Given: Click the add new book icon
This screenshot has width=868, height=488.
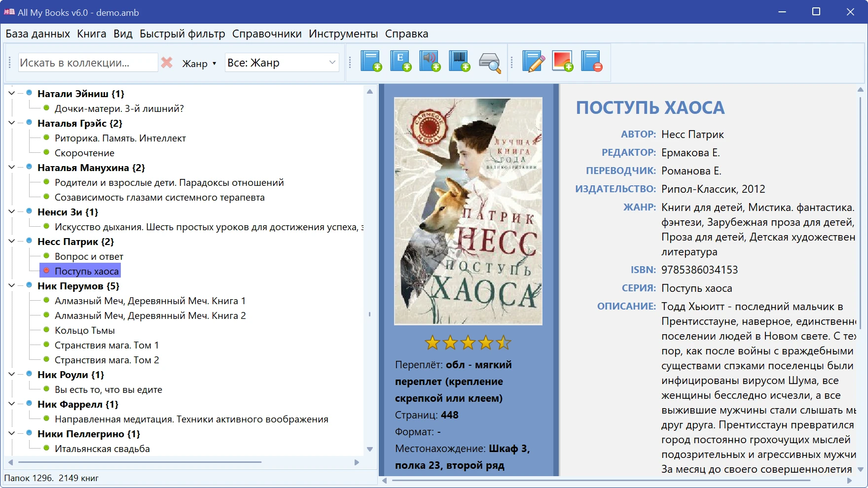Looking at the screenshot, I should pos(371,62).
